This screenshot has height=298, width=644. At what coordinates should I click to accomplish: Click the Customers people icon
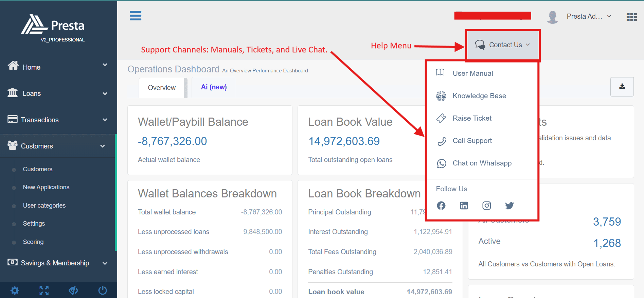(x=13, y=145)
